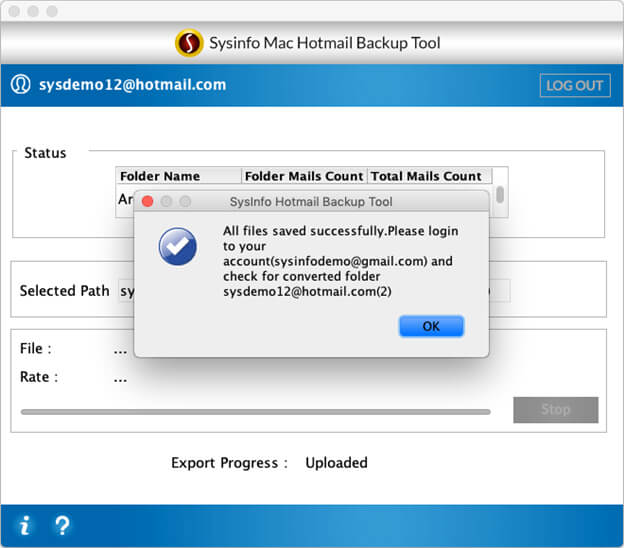Click the File label

click(x=35, y=348)
